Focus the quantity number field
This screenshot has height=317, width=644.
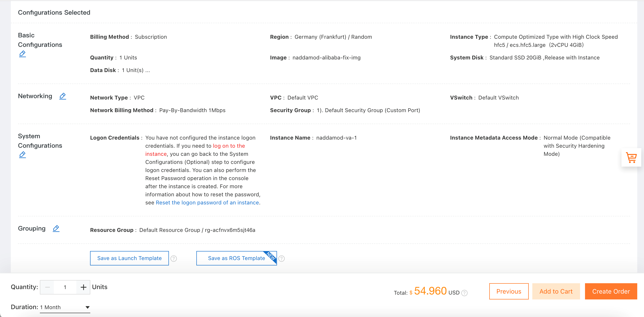(x=65, y=287)
